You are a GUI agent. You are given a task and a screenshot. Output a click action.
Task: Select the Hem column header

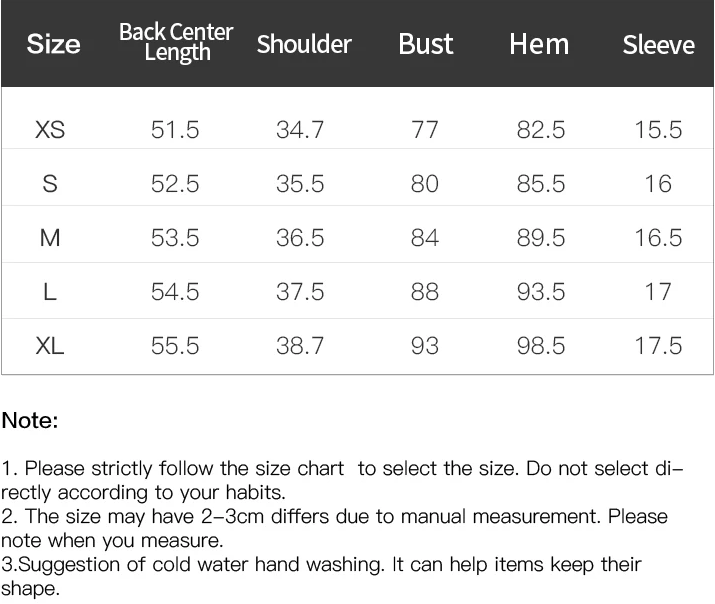pyautogui.click(x=539, y=44)
